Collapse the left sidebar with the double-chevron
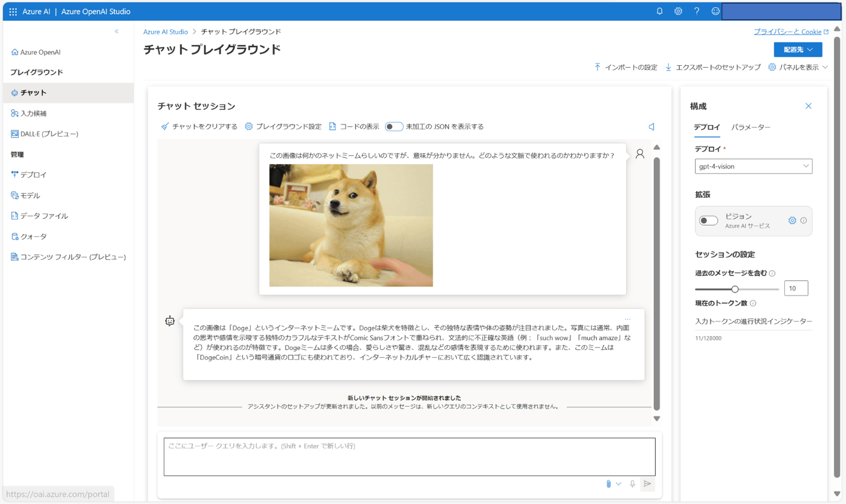This screenshot has width=846, height=504. pyautogui.click(x=117, y=31)
